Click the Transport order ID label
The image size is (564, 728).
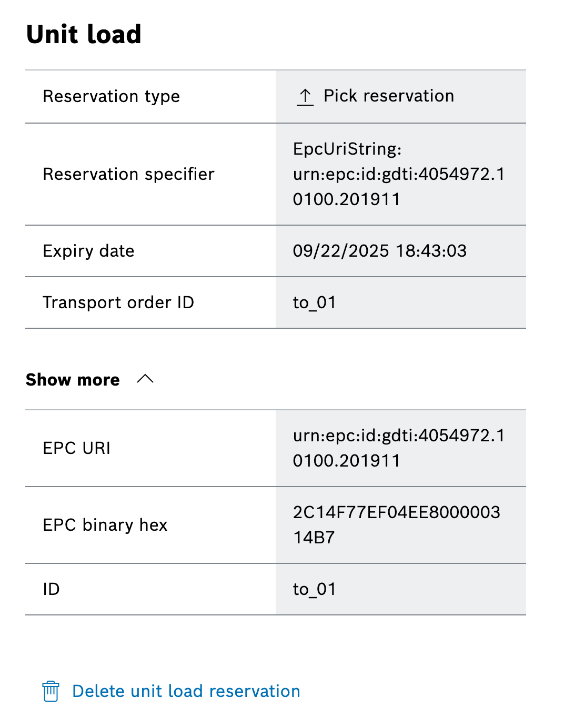point(118,303)
